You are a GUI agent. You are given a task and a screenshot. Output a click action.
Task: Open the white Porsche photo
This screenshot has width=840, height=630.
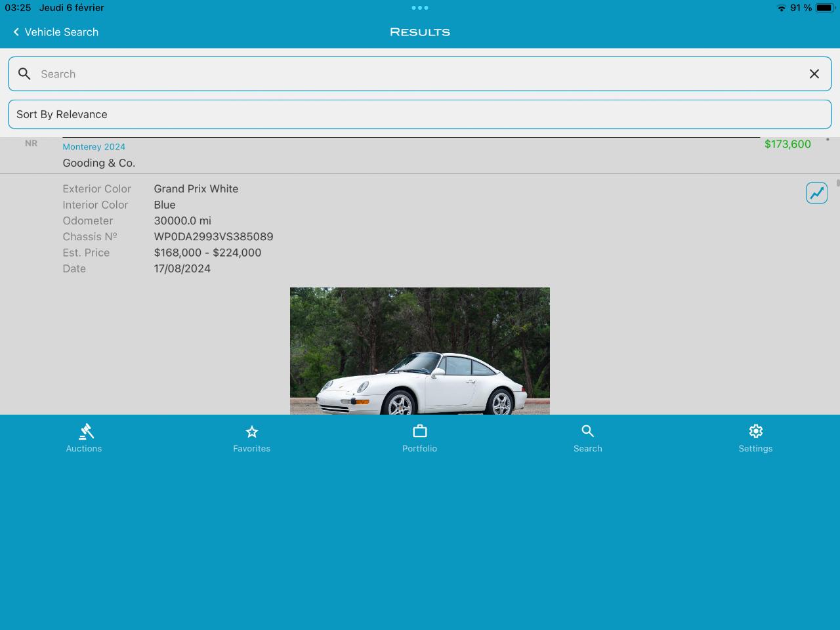pyautogui.click(x=420, y=351)
